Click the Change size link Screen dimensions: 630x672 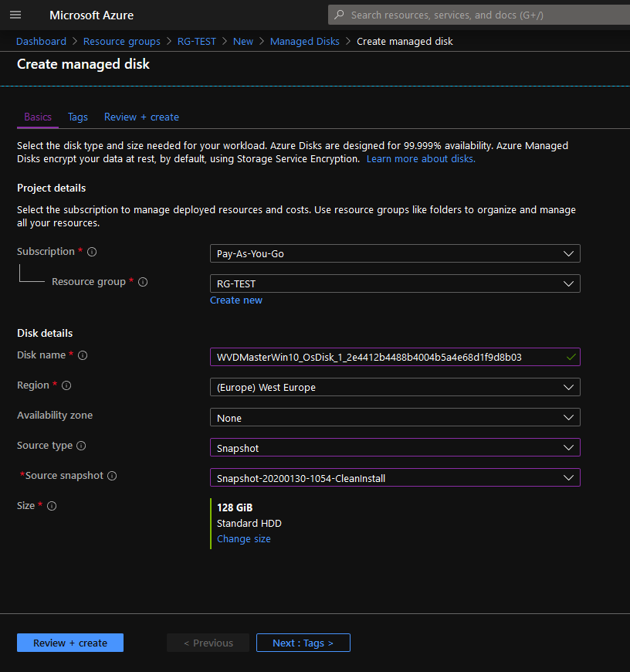244,538
